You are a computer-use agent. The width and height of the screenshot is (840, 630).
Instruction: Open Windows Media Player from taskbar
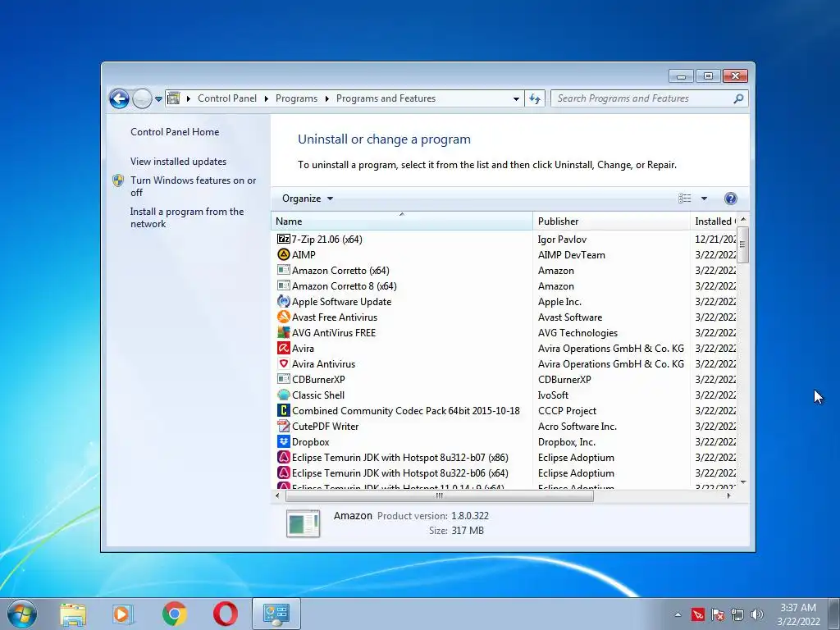point(123,614)
